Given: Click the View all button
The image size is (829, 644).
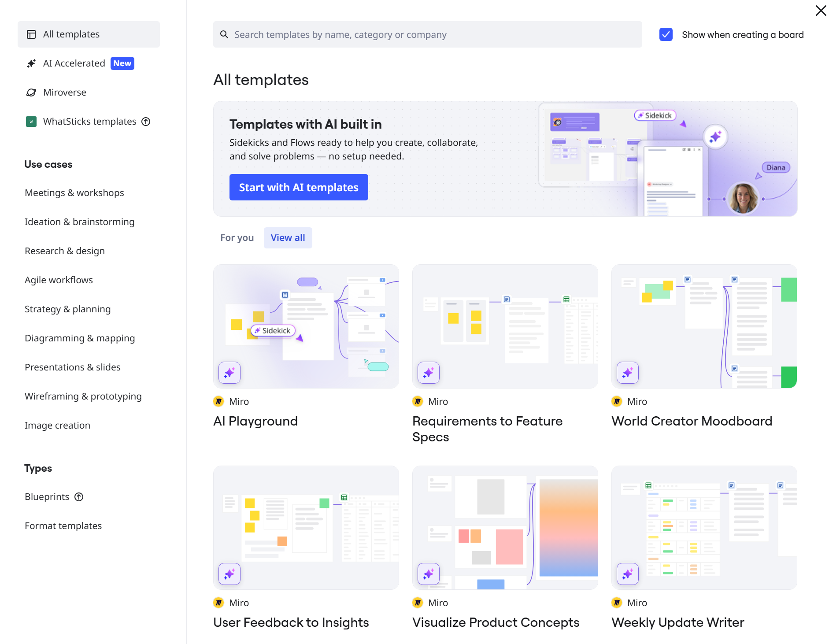Looking at the screenshot, I should pyautogui.click(x=288, y=238).
